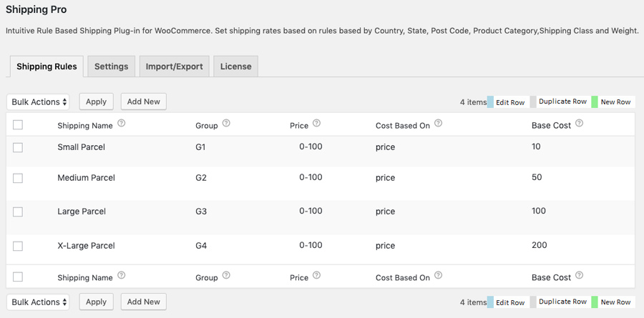Click 'price' cost basis in Small Parcel row
The image size is (644, 318).
click(385, 147)
